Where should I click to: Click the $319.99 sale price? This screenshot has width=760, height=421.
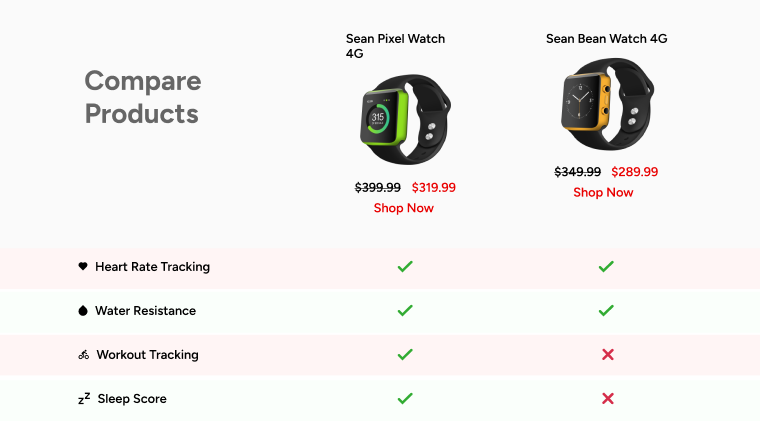(x=433, y=187)
